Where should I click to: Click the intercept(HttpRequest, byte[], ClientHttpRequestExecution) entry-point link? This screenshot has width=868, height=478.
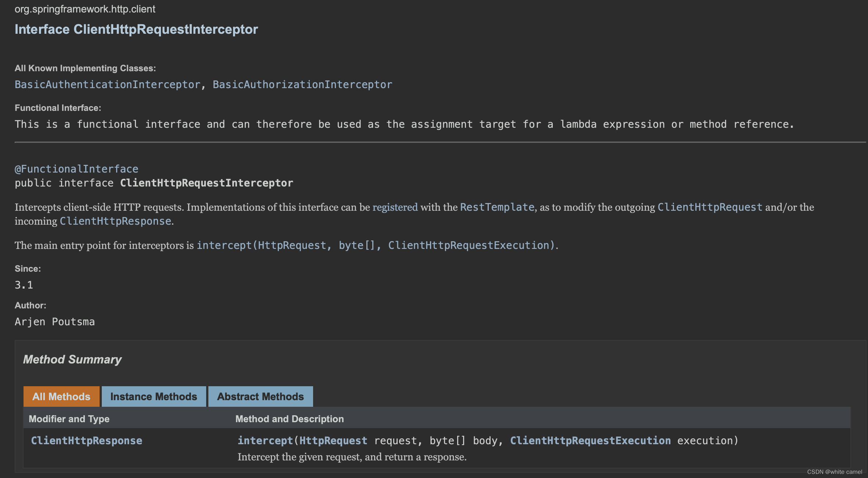click(x=375, y=245)
